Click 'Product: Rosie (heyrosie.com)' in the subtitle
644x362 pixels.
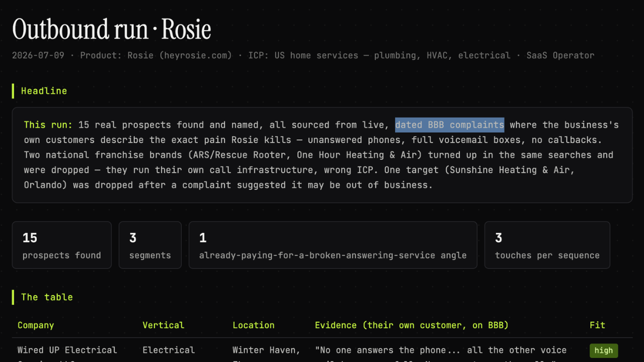(x=156, y=55)
